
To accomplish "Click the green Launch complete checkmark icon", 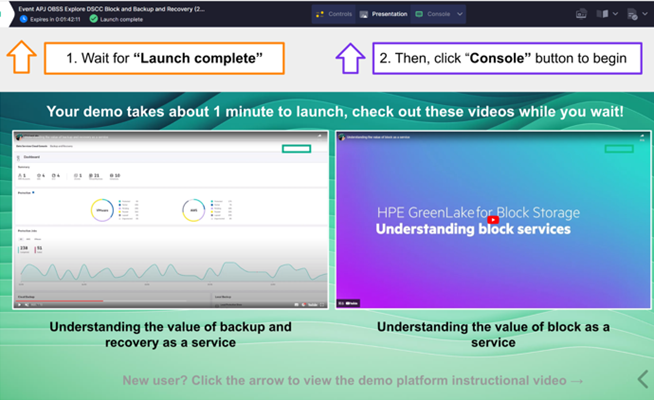I will tap(93, 19).
